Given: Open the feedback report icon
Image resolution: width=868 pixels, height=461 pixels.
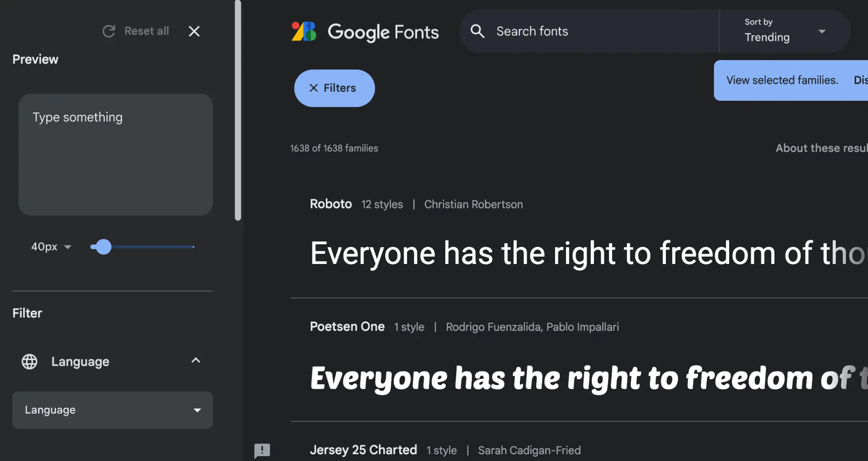Looking at the screenshot, I should [x=262, y=451].
